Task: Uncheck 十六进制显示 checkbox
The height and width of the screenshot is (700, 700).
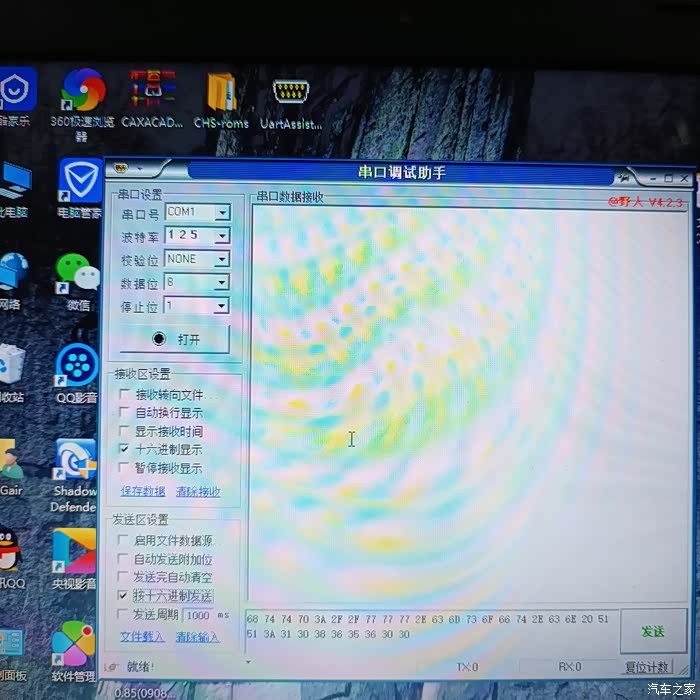Action: 124,449
